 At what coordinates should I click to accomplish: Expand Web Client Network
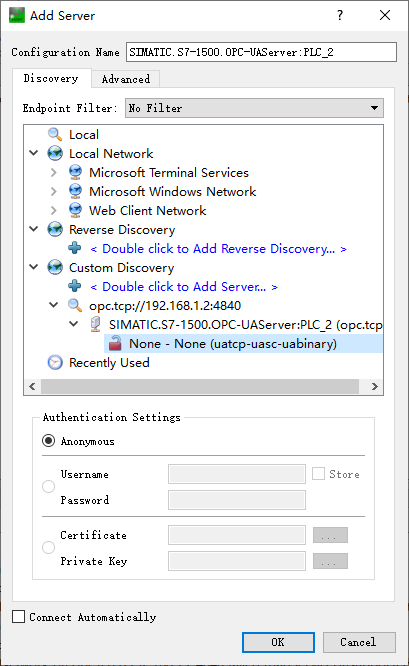(54, 210)
